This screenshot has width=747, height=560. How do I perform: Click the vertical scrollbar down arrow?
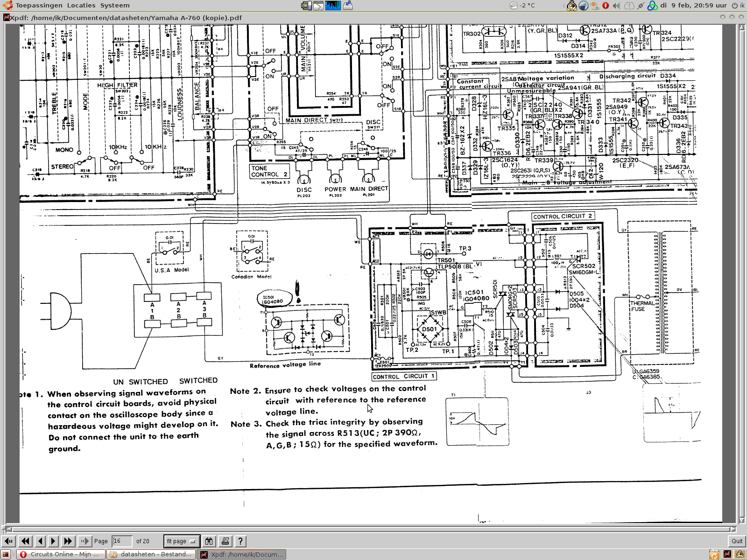(x=741, y=520)
